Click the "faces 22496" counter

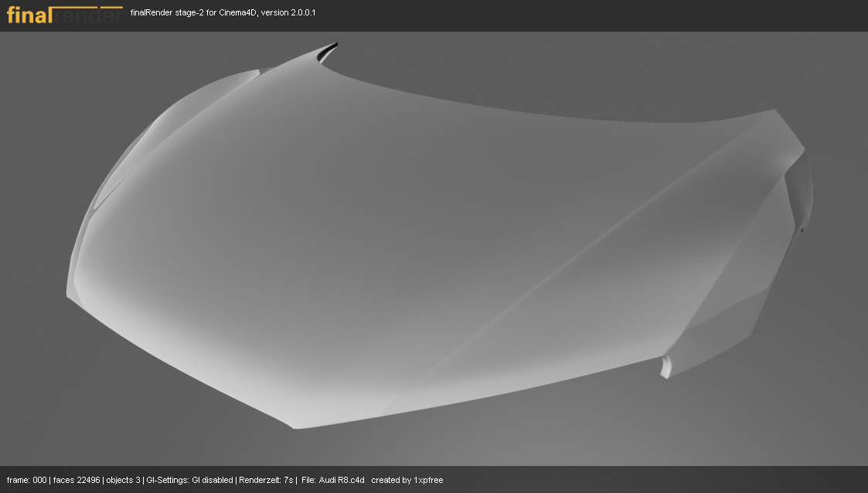tap(77, 480)
